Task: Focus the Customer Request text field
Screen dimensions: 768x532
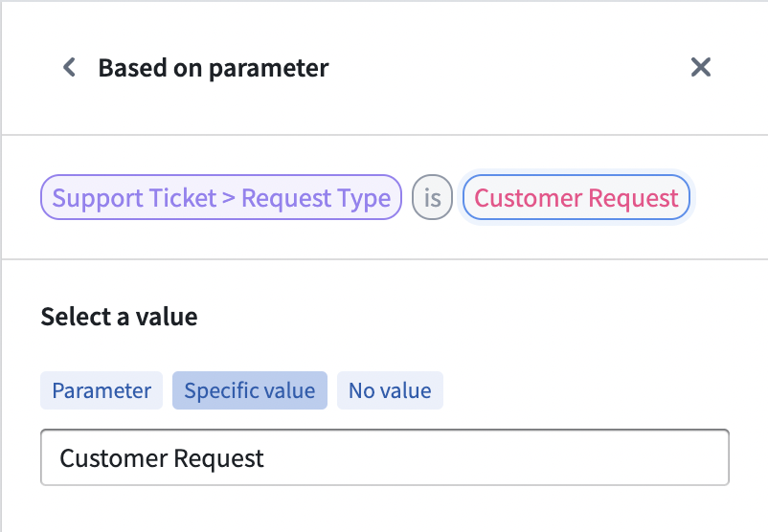Action: (x=385, y=457)
